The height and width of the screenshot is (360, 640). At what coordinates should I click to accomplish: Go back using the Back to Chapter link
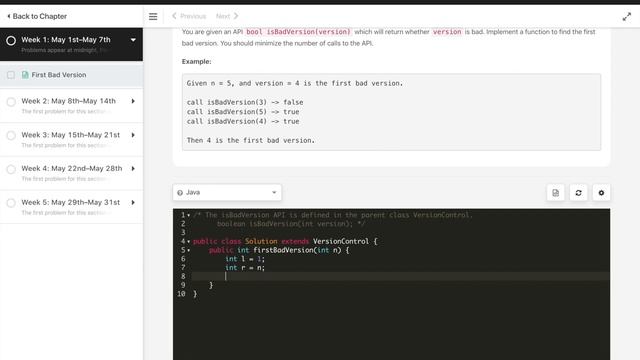[x=37, y=16]
